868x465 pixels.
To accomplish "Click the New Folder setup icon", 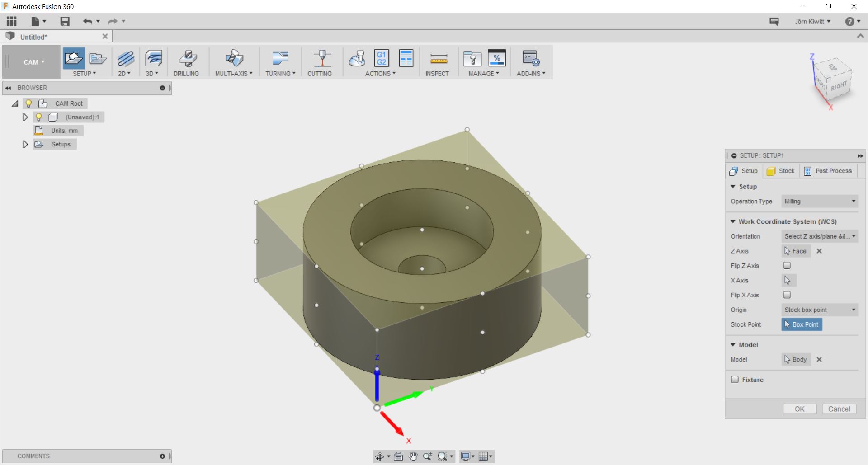I will (x=98, y=58).
